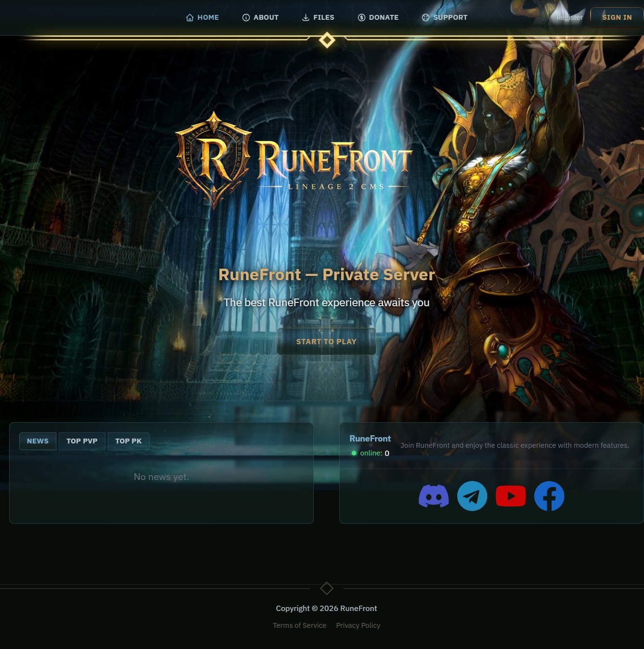Open the YouTube channel icon

[x=511, y=496]
